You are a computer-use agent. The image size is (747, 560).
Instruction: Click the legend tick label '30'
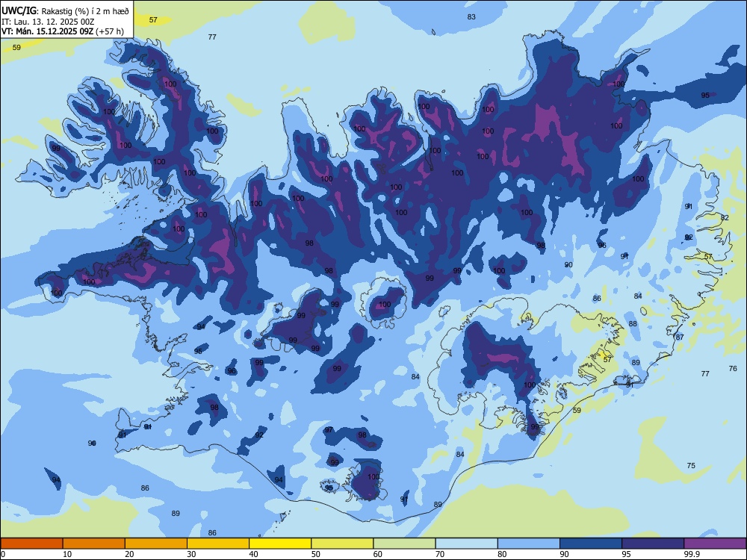pyautogui.click(x=191, y=554)
